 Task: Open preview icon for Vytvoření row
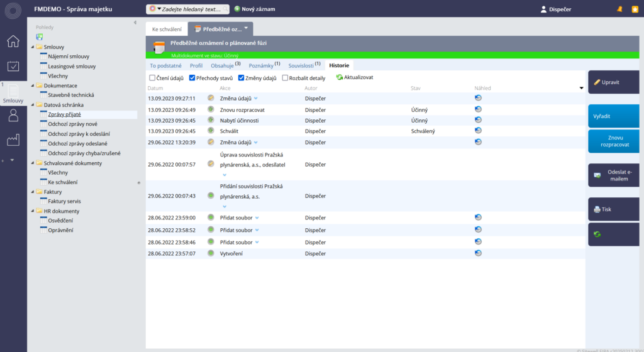(x=478, y=253)
